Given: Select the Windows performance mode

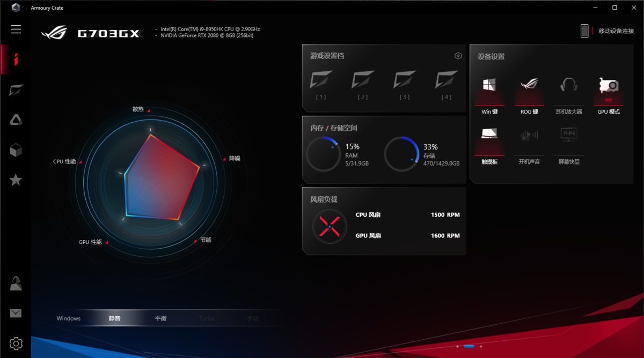Looking at the screenshot, I should [x=69, y=318].
